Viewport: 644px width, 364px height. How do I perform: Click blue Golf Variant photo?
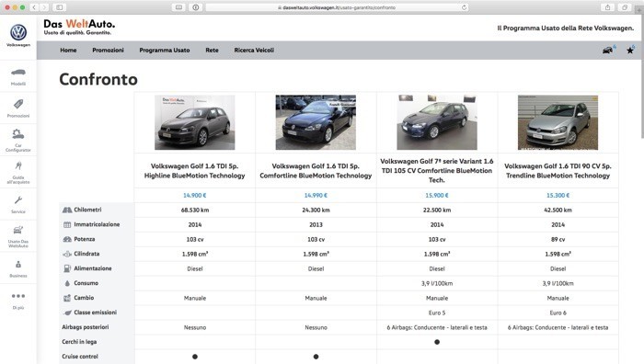click(437, 122)
